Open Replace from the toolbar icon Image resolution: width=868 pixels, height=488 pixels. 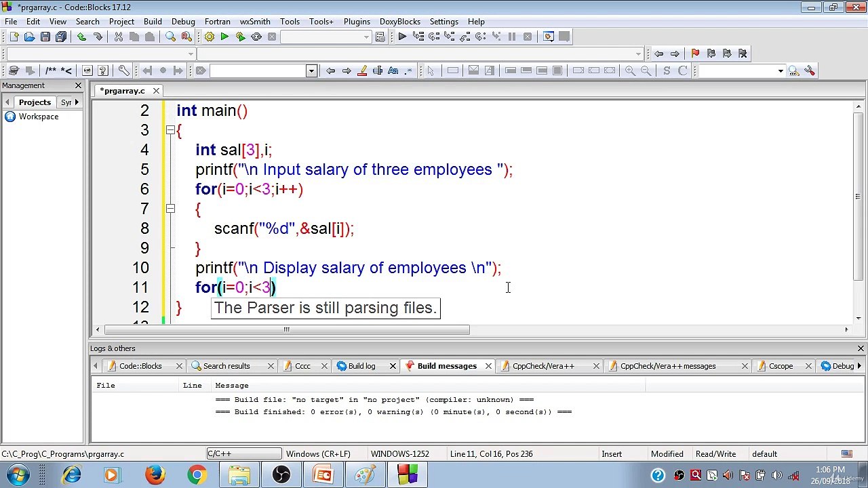[186, 37]
